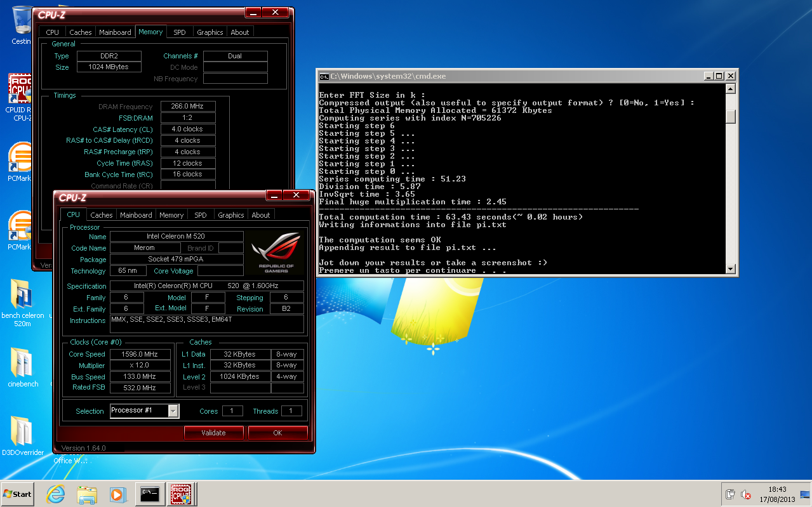Viewport: 812px width, 507px height.
Task: Click the Level 2 cache value 1024 KBytes
Action: coord(240,376)
